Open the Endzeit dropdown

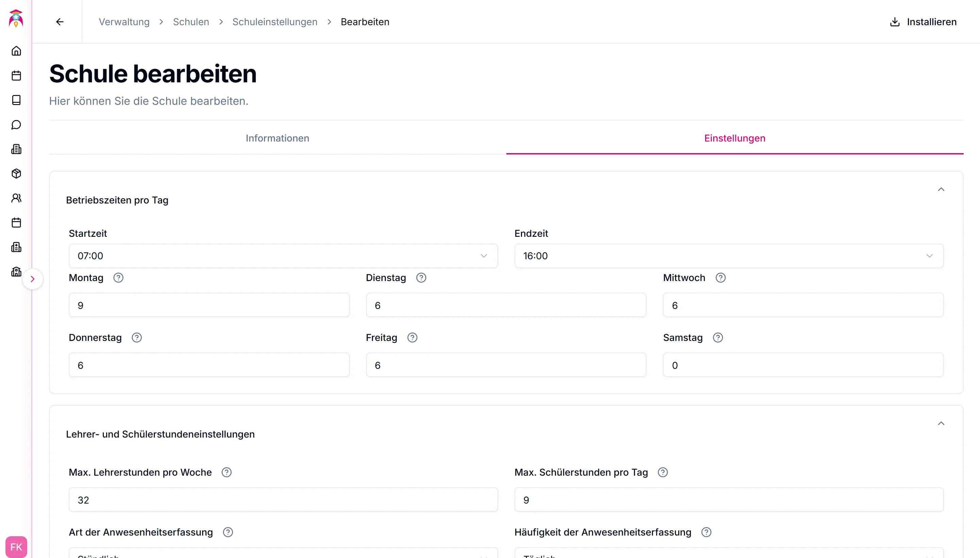(x=729, y=256)
